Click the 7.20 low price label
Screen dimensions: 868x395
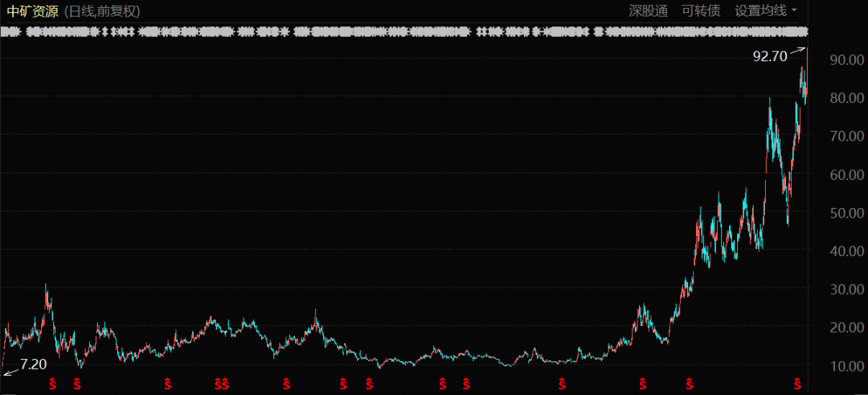coord(33,364)
